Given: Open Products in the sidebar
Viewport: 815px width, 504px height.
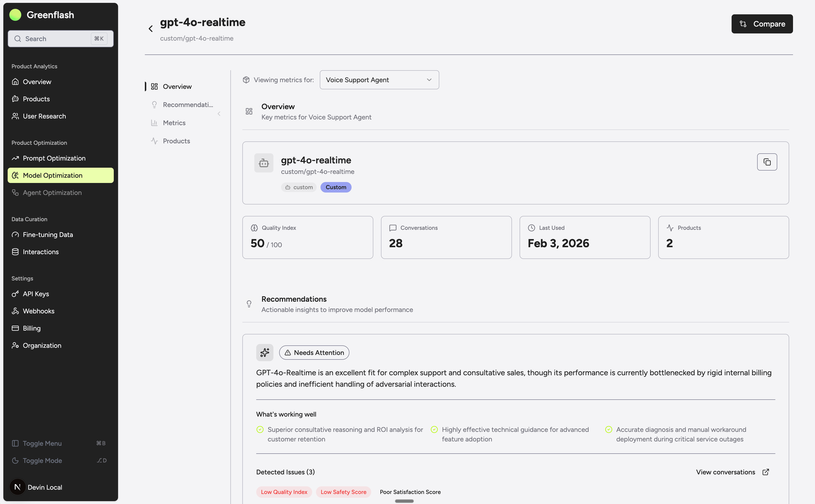Looking at the screenshot, I should (60, 99).
